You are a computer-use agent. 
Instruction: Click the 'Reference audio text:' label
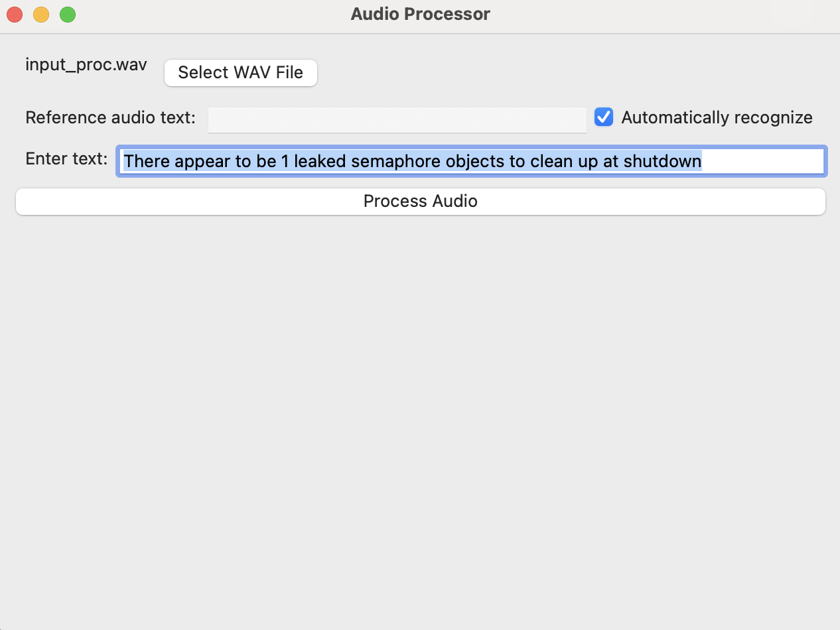pos(109,117)
